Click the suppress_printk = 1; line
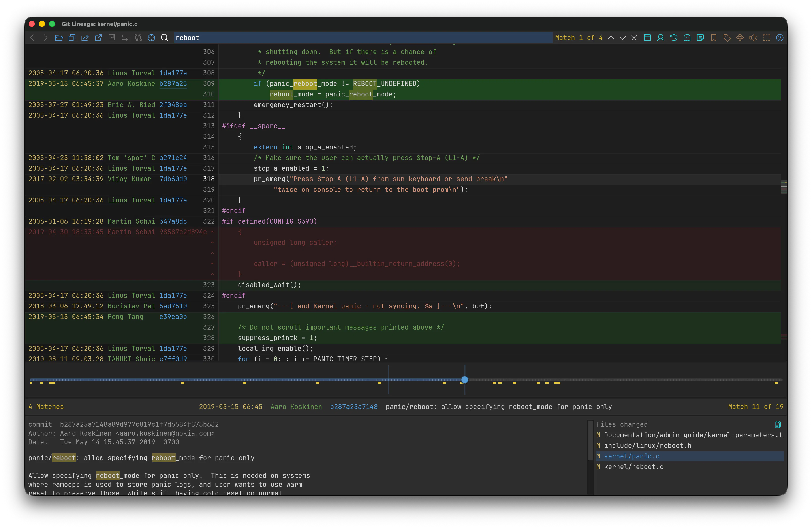Screen dimensions: 812x528 pyautogui.click(x=277, y=338)
